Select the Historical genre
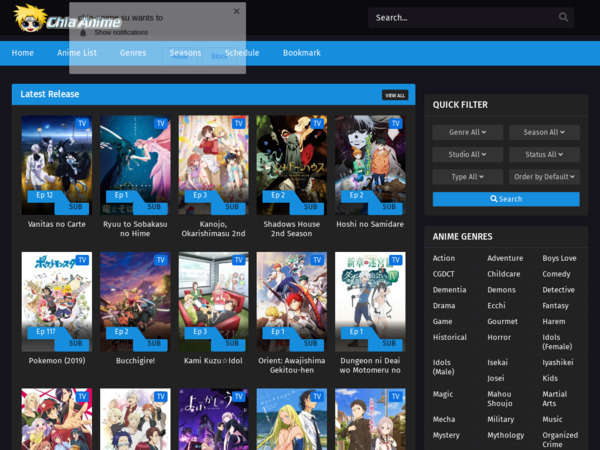Screen dimensions: 600x450 pos(450,337)
